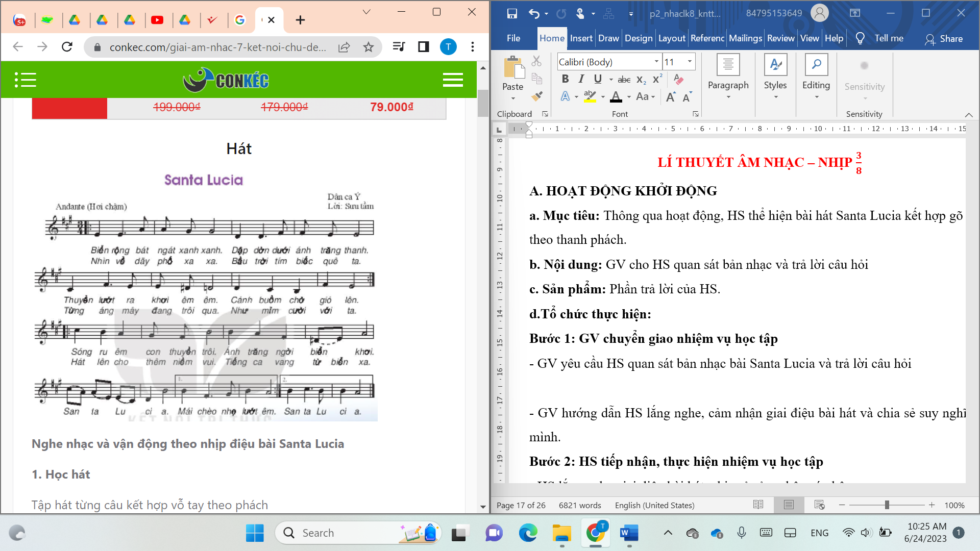Select the Format Painter brush
Viewport: 980px width, 551px height.
tap(536, 96)
